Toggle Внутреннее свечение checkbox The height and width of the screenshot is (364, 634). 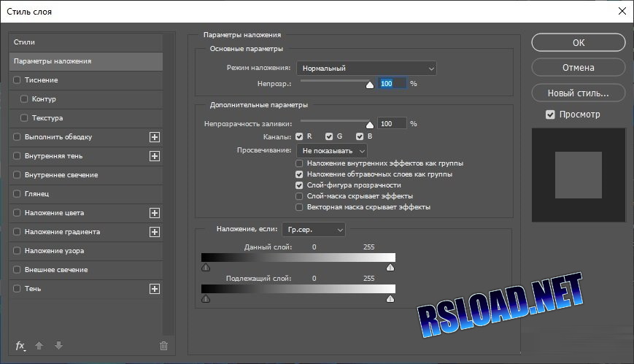[x=17, y=175]
